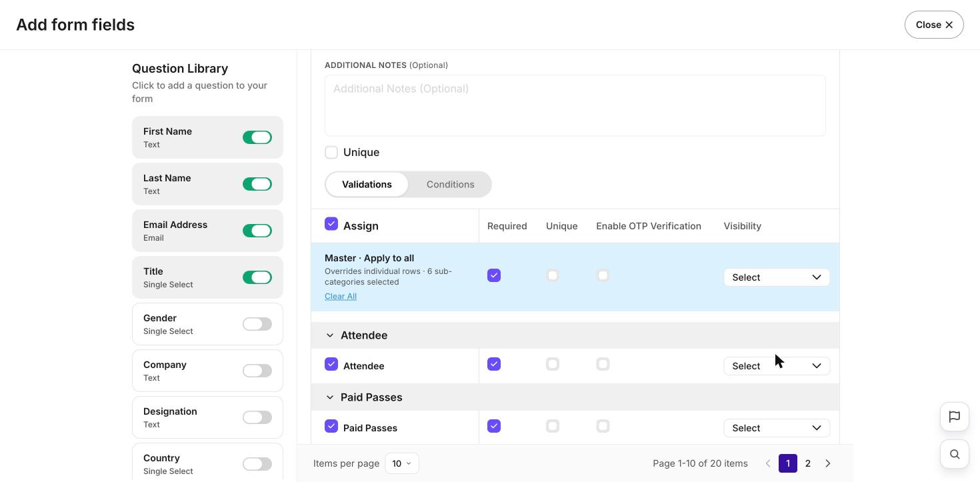Uncheck the Assign header checkbox
Image resolution: width=980 pixels, height=482 pixels.
pyautogui.click(x=331, y=224)
